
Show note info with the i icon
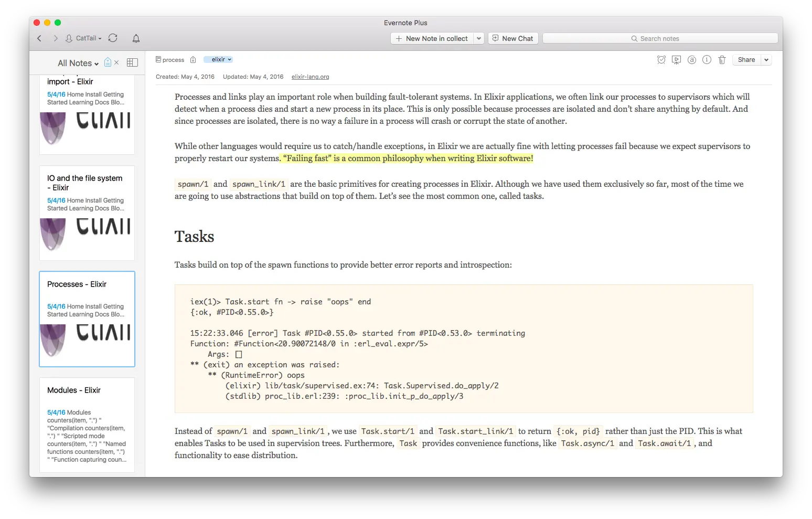click(x=707, y=60)
